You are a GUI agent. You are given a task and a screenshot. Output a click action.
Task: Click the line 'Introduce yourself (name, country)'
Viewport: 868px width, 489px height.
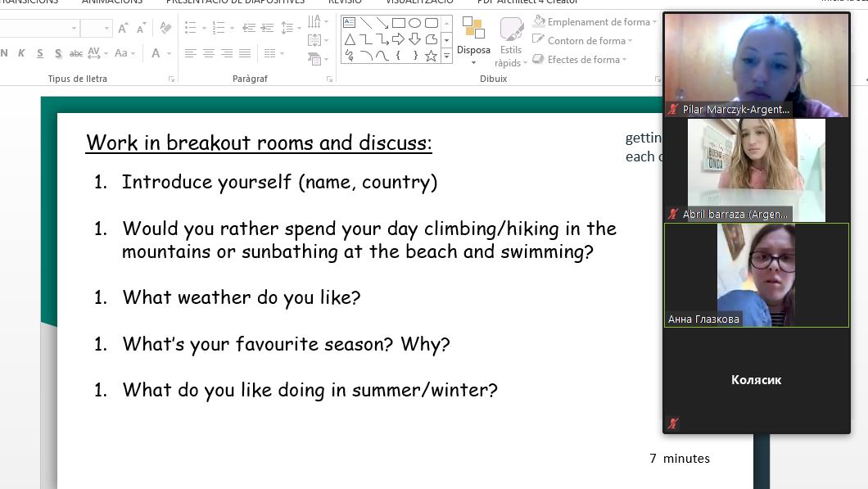coord(279,182)
